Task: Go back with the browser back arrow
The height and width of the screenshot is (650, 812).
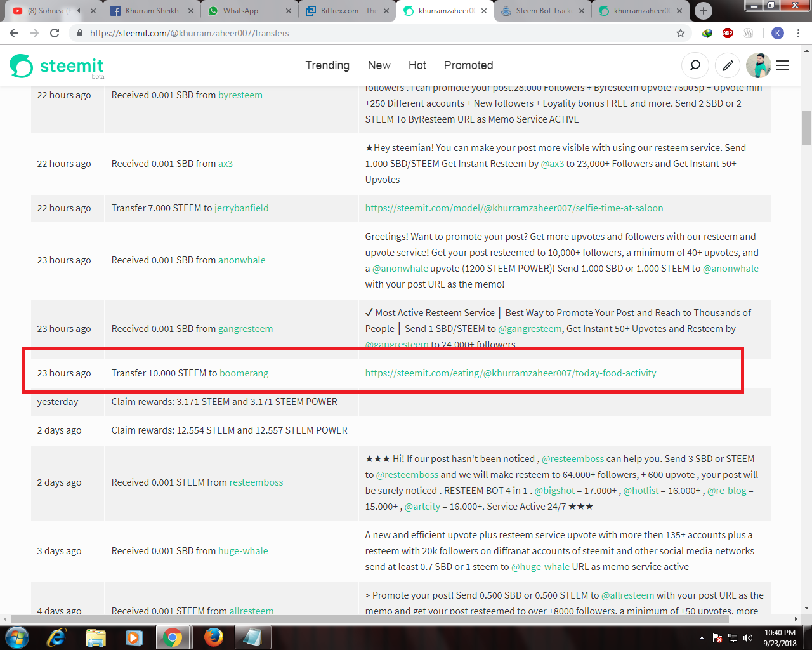Action: click(x=14, y=33)
